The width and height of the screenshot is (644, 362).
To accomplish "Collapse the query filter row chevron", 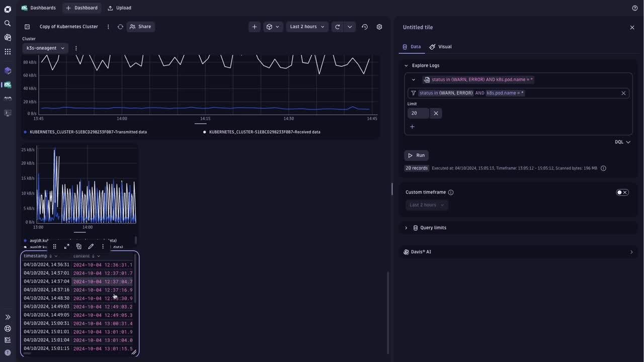I will tap(414, 79).
